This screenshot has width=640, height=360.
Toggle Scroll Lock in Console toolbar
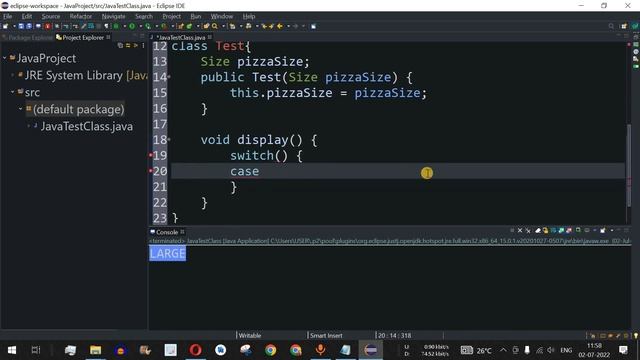[x=545, y=231]
